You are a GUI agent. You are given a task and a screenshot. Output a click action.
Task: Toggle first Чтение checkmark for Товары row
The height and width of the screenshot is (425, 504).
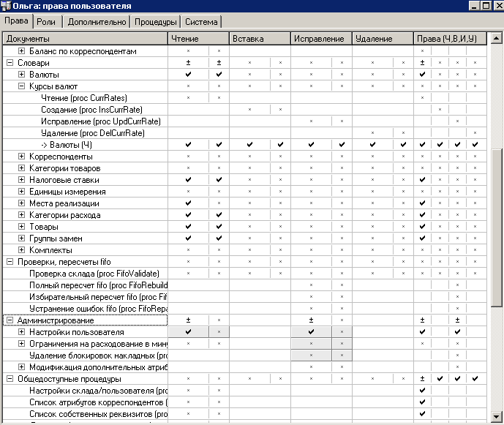(189, 227)
